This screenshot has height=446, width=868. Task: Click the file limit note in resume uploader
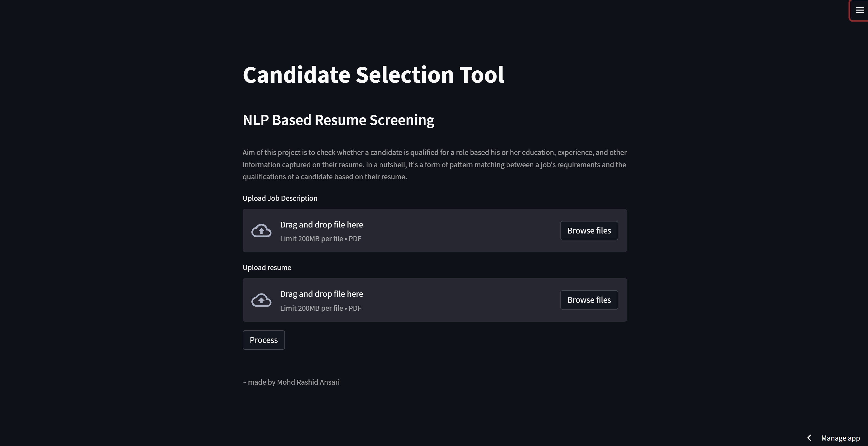pyautogui.click(x=320, y=308)
